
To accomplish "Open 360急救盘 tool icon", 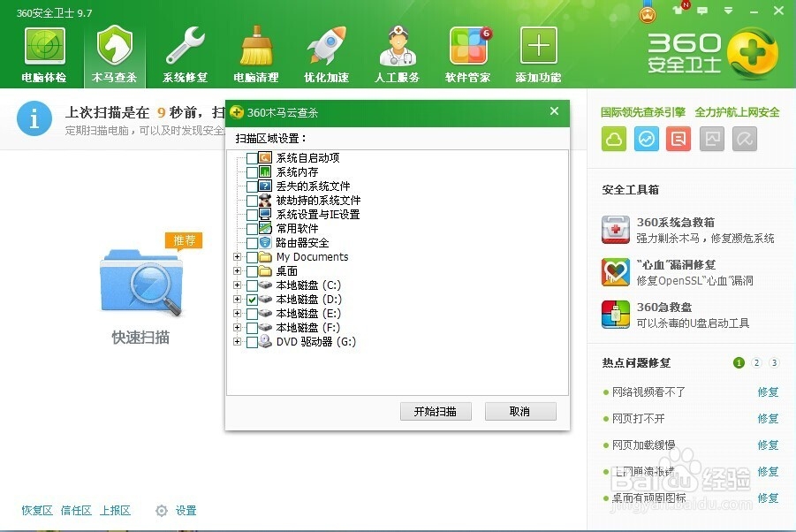I will [615, 315].
